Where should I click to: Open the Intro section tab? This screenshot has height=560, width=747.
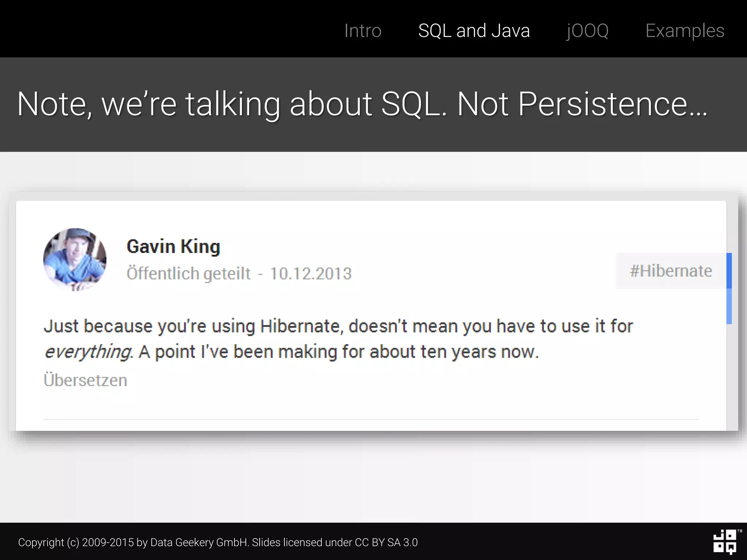363,31
